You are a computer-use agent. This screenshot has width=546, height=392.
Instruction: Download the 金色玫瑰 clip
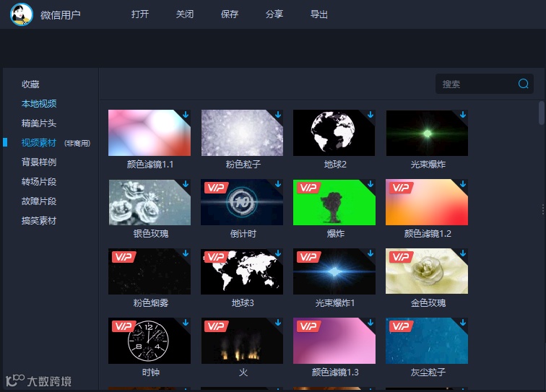[x=463, y=253]
